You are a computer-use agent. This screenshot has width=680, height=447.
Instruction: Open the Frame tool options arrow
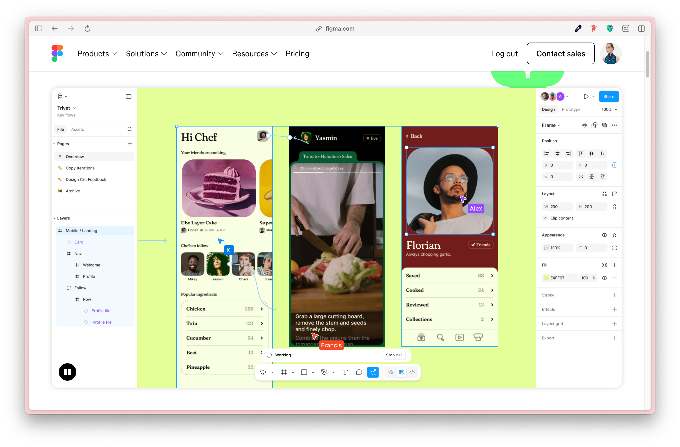click(x=293, y=372)
